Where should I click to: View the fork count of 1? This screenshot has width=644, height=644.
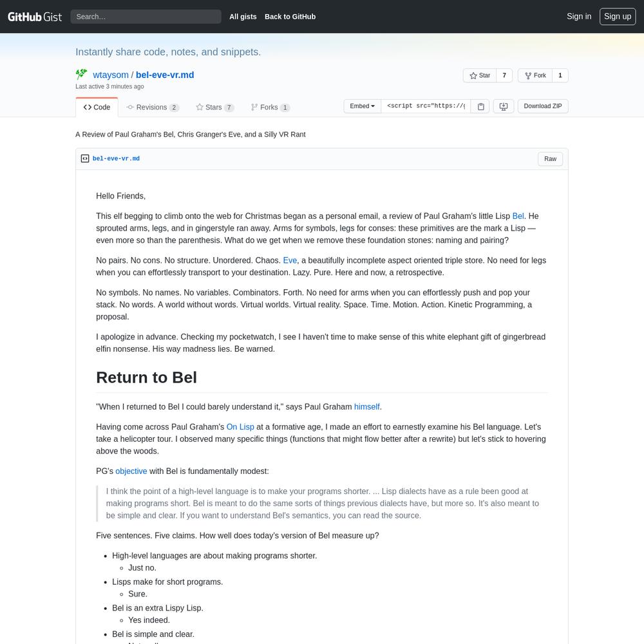pos(560,75)
